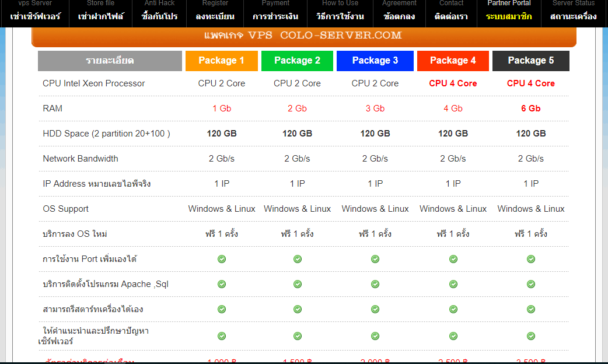Click the restart row checkmark for Package 5
This screenshot has width=608, height=364.
pos(531,309)
